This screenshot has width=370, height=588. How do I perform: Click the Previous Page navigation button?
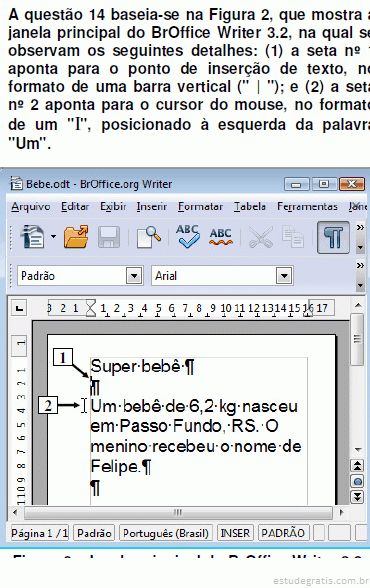pyautogui.click(x=358, y=466)
